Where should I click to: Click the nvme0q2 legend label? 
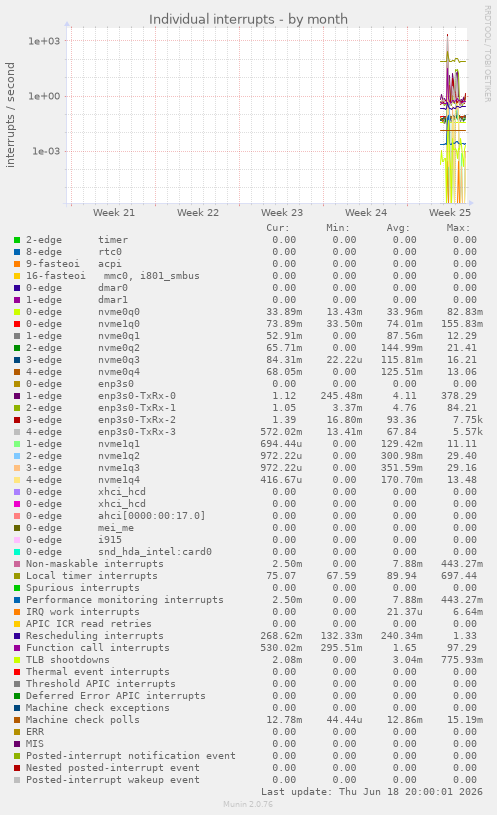119,348
